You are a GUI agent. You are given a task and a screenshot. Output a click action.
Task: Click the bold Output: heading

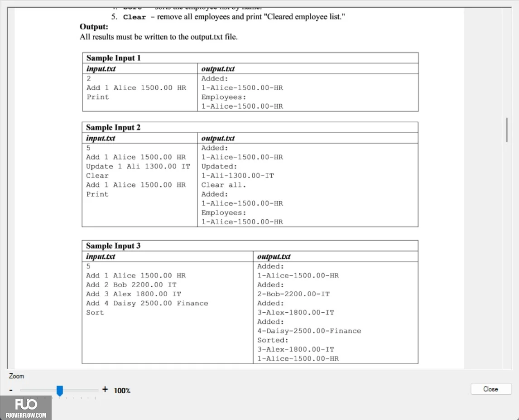tap(94, 27)
